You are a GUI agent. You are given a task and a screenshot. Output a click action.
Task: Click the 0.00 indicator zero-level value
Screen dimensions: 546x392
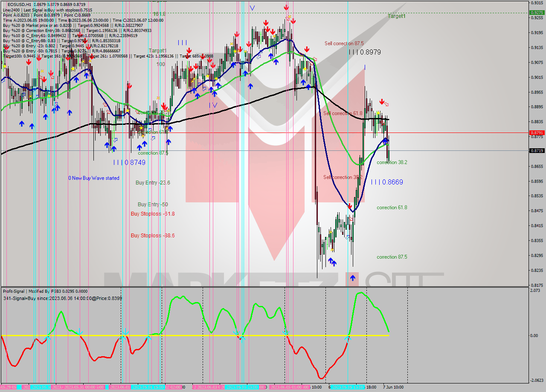pyautogui.click(x=534, y=336)
